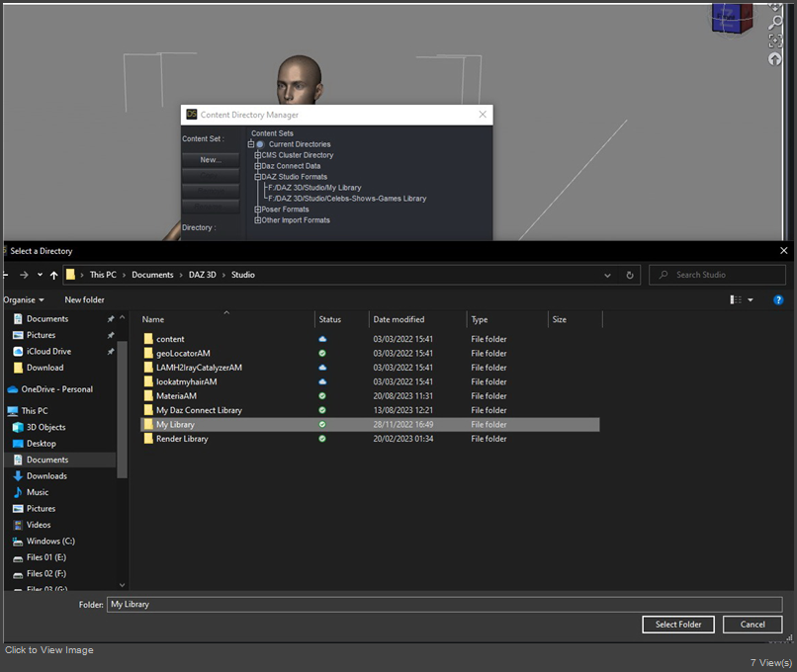Image resolution: width=797 pixels, height=672 pixels.
Task: Select the lookatmyhairAM folder
Action: pyautogui.click(x=370, y=381)
